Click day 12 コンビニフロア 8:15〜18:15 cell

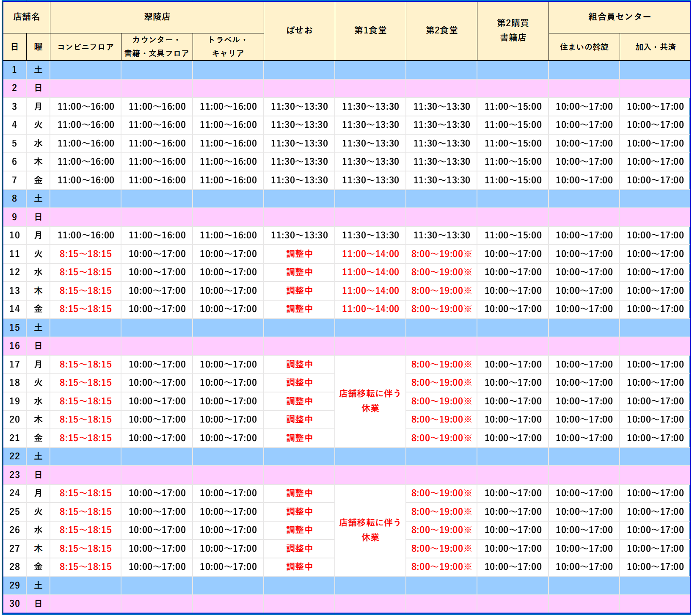[85, 272]
